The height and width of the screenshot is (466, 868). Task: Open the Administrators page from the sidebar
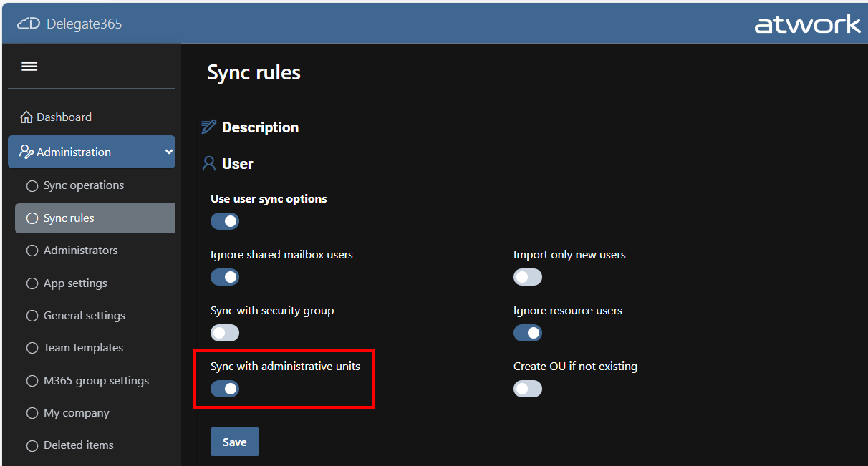(82, 250)
